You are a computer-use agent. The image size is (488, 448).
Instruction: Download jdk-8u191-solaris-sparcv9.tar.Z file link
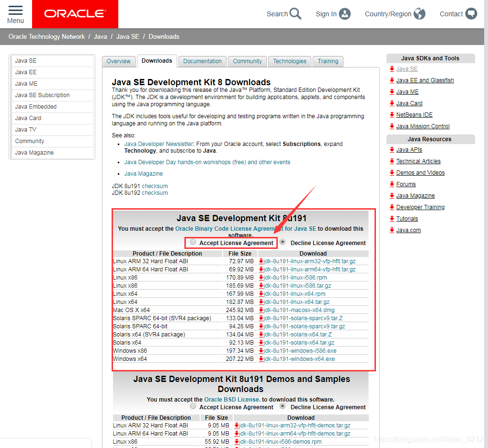tap(303, 318)
